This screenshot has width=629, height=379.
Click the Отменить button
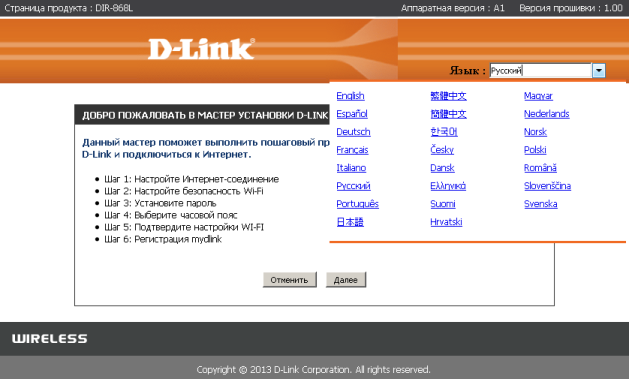tap(290, 280)
